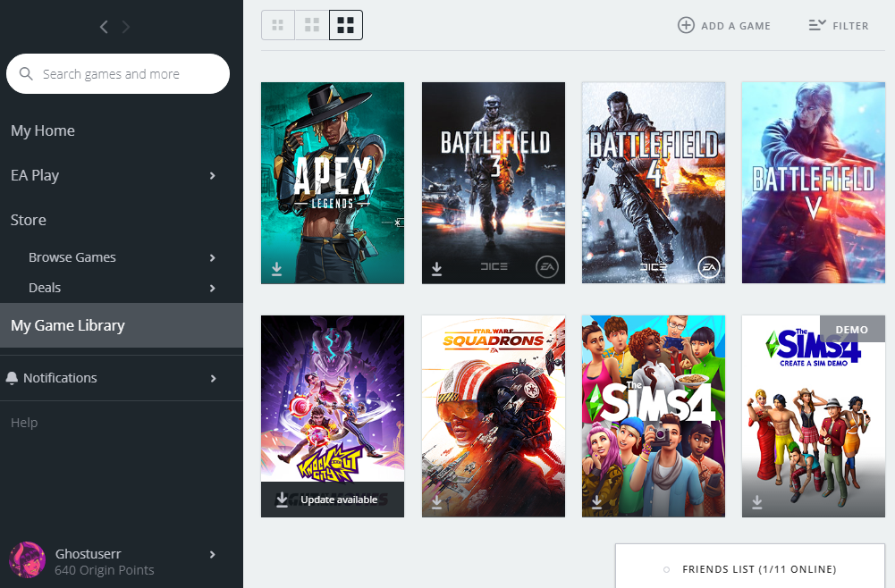Open Notifications
895x588 pixels.
coord(60,378)
